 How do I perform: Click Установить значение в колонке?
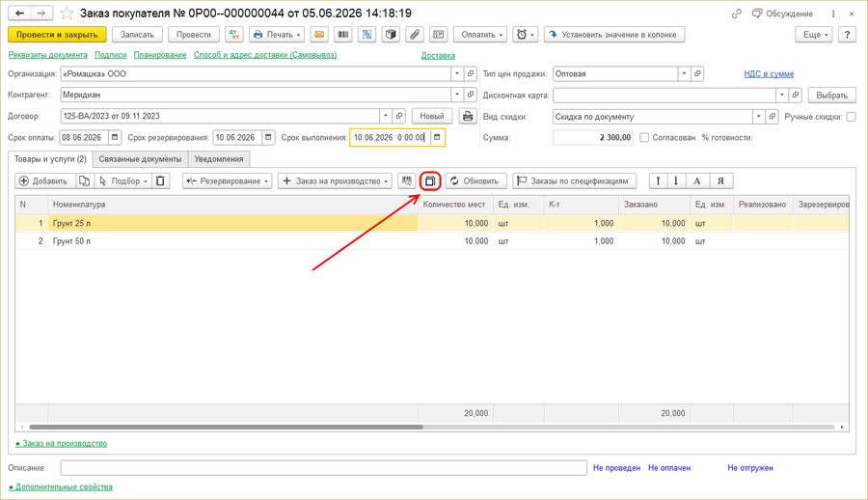pyautogui.click(x=614, y=35)
